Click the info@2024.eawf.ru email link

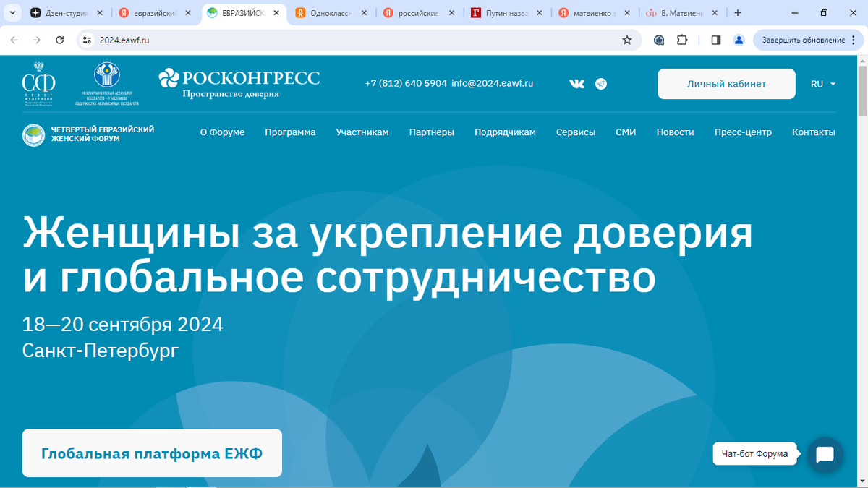click(x=493, y=84)
